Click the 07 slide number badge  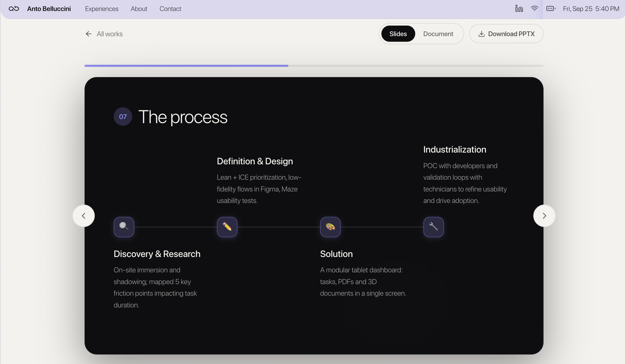tap(123, 116)
